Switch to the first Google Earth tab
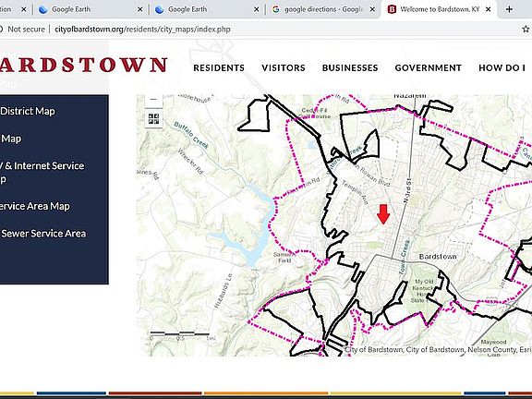Screen dimensions: 532x399 click(90, 9)
